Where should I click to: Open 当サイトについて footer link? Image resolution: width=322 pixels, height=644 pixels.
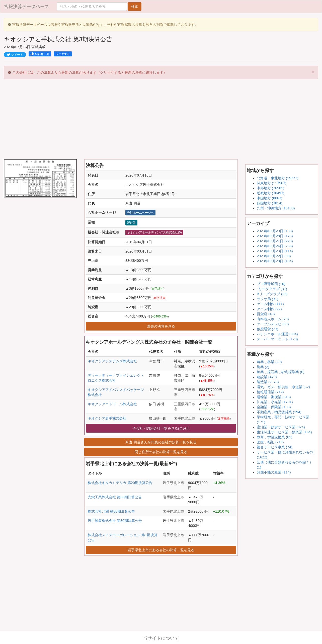[161, 638]
